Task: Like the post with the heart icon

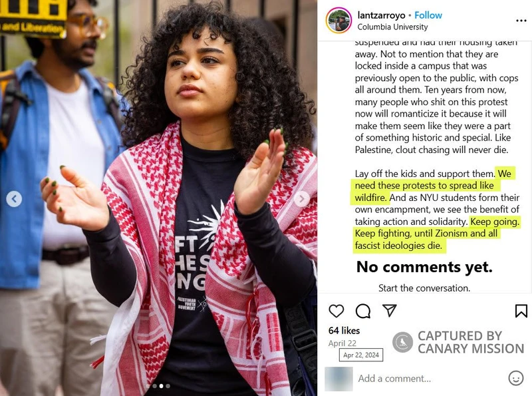Action: coord(336,311)
